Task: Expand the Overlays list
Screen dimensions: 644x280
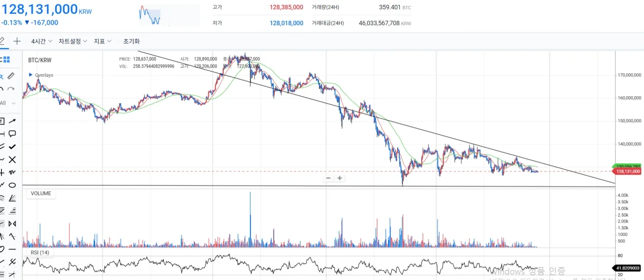Action: point(41,75)
